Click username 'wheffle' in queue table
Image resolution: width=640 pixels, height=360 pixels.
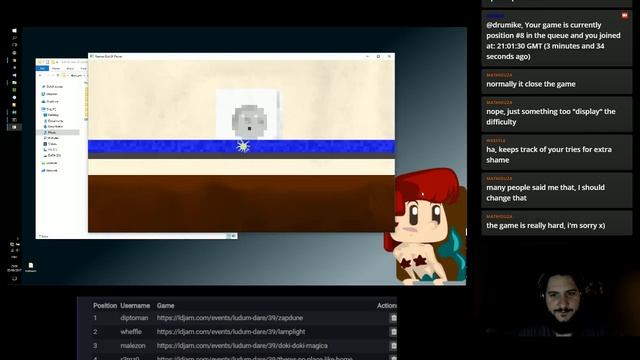pos(131,332)
